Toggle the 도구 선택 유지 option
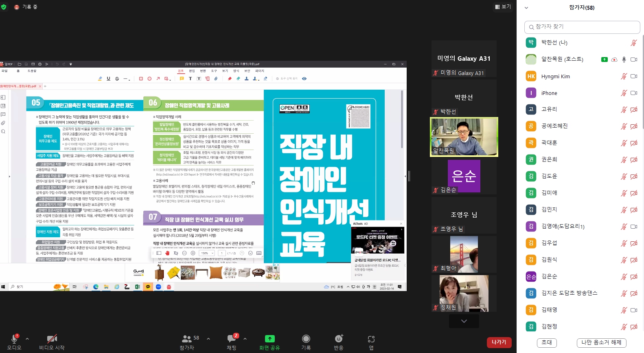Image resolution: width=644 pixels, height=353 pixels. click(287, 79)
